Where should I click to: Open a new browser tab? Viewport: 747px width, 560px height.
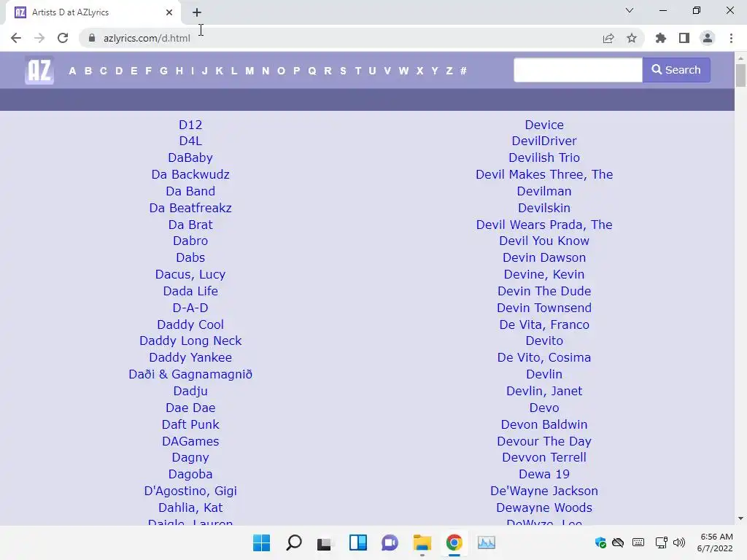pos(197,12)
